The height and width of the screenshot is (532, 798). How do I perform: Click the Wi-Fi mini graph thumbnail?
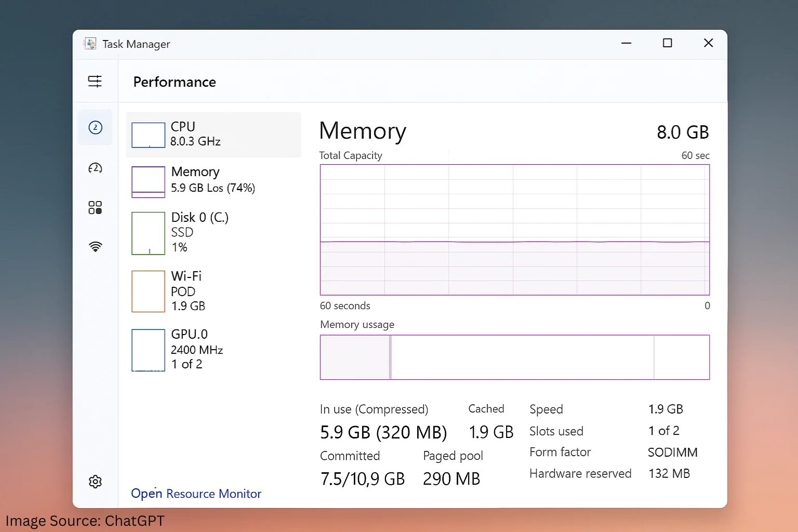coord(148,291)
